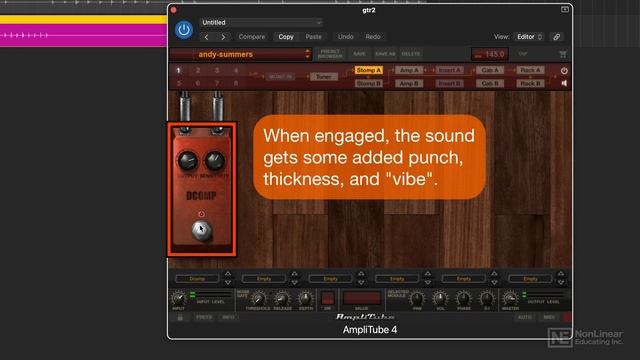The width and height of the screenshot is (640, 360).
Task: Select the Amp B module
Action: [x=409, y=83]
